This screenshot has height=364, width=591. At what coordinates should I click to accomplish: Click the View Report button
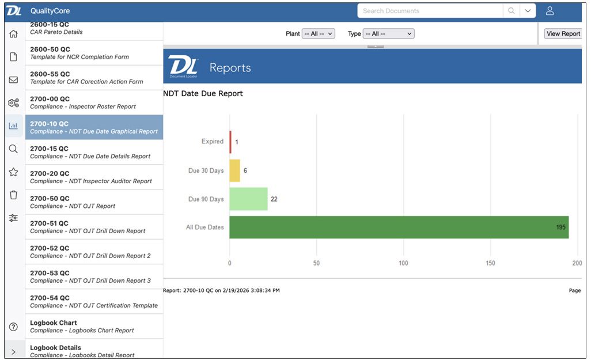pos(563,33)
